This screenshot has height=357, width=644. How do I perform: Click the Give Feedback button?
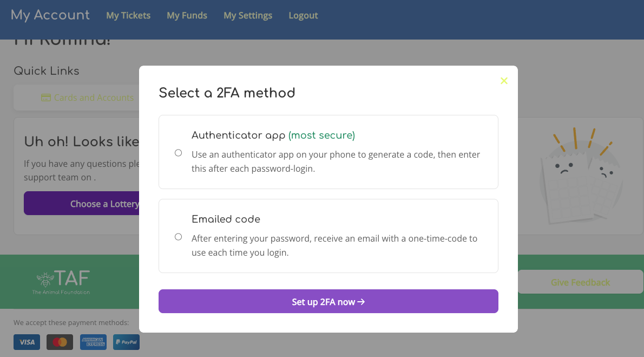coord(580,282)
